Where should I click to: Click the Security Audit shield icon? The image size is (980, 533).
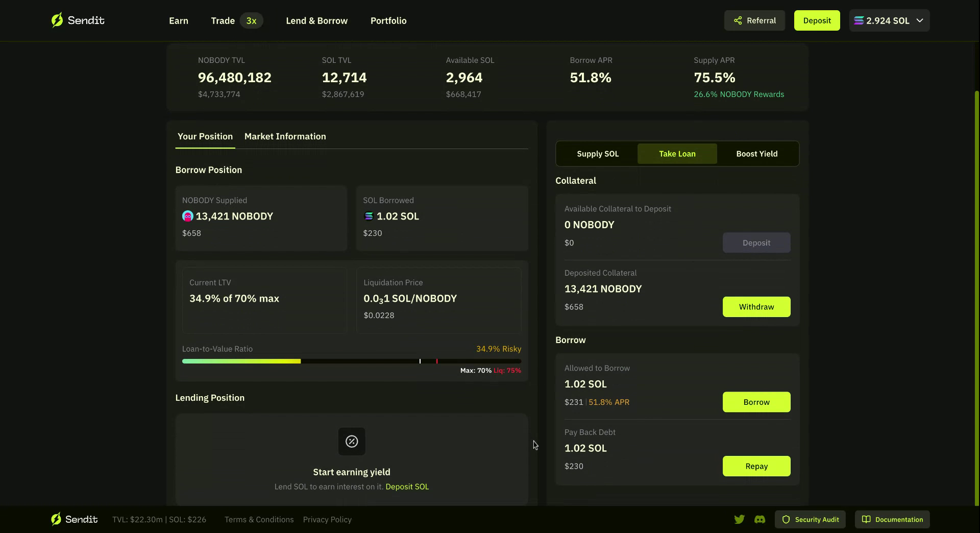(787, 519)
